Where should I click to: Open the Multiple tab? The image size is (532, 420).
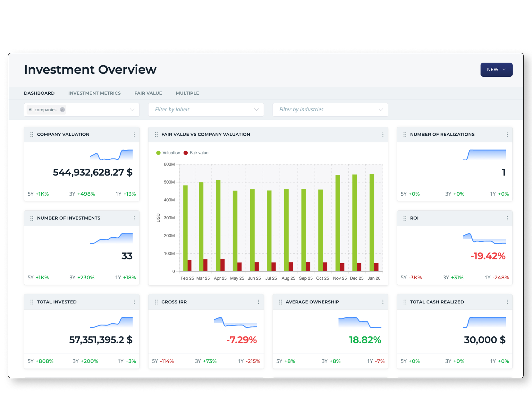[x=187, y=93]
